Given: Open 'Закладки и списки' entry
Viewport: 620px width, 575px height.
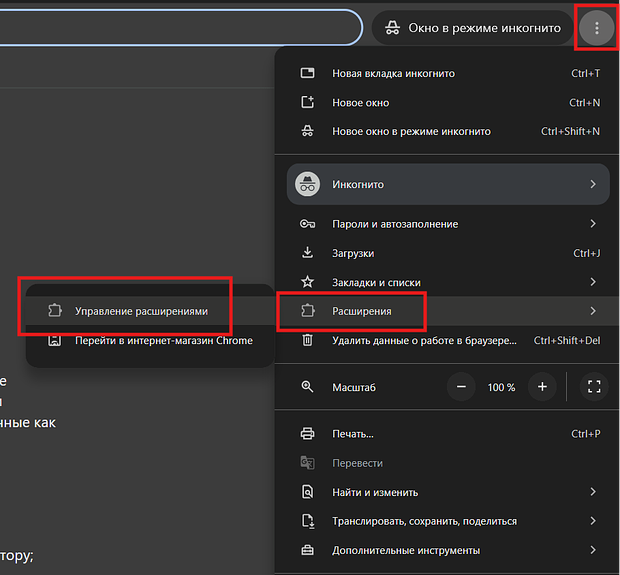Looking at the screenshot, I should [447, 282].
